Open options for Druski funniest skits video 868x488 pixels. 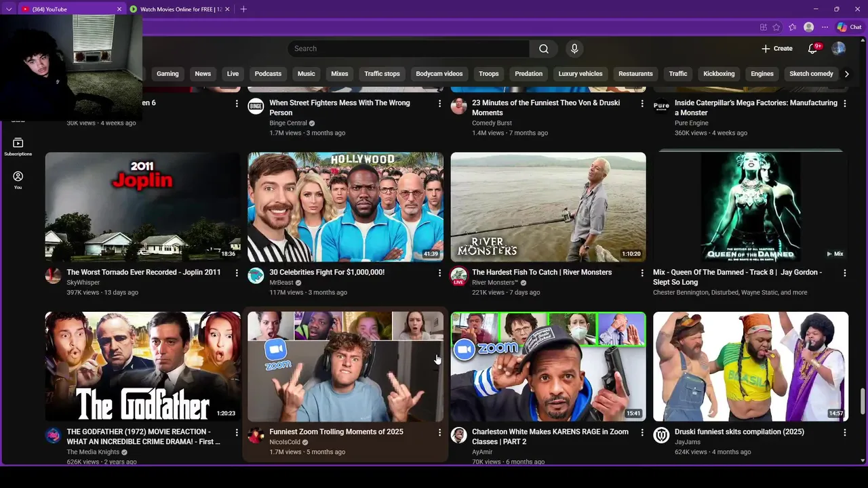point(845,432)
